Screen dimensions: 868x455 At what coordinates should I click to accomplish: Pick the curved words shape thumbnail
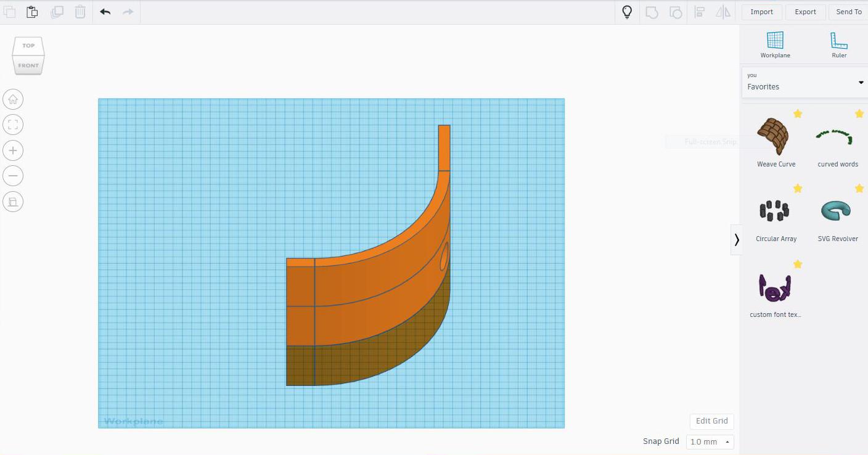(x=835, y=137)
